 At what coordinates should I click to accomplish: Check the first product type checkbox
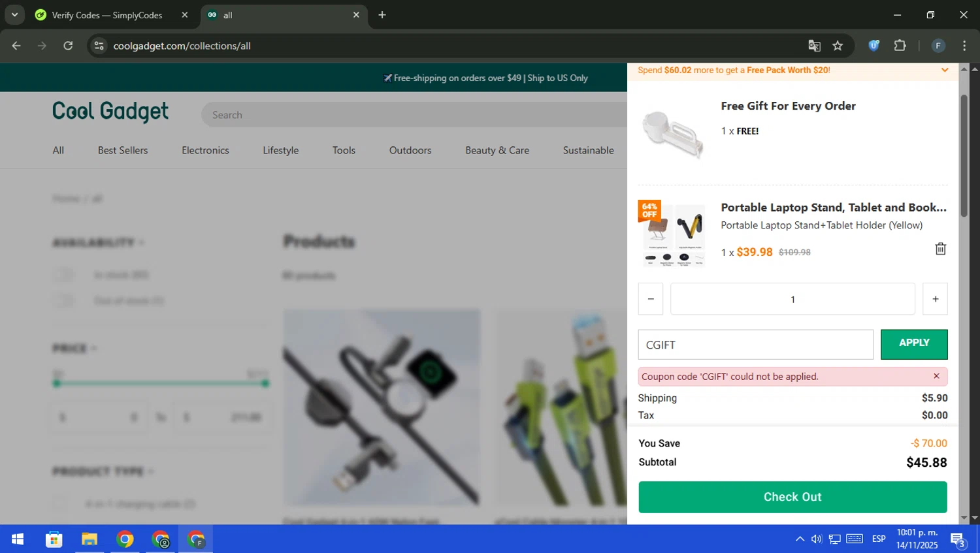point(59,503)
